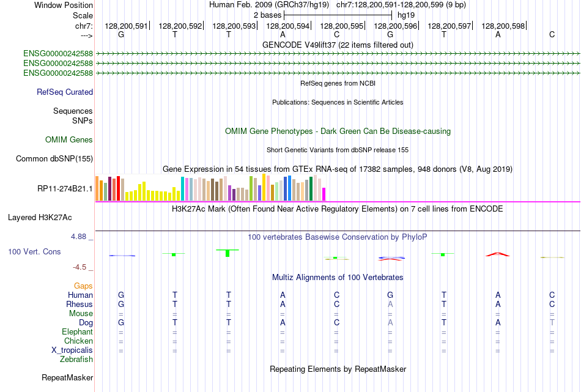This screenshot has width=581, height=392.
Task: Click the faded A base in Rhesus row
Action: [x=390, y=304]
